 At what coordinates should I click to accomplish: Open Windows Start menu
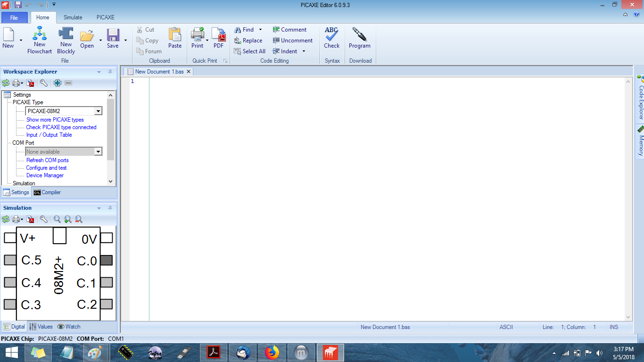(11, 352)
